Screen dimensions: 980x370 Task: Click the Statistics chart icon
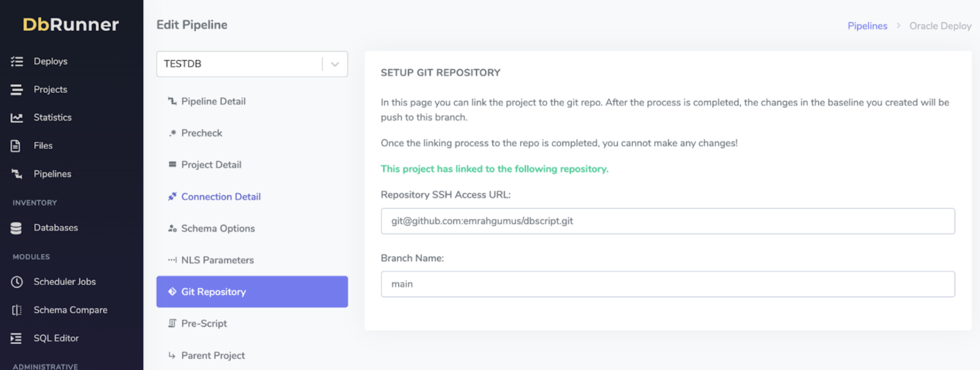click(x=17, y=117)
